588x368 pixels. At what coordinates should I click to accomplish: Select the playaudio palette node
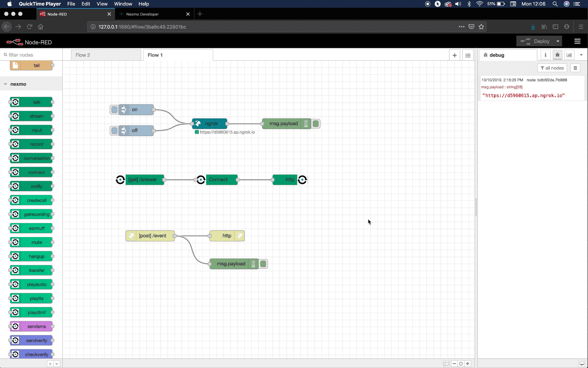click(31, 284)
